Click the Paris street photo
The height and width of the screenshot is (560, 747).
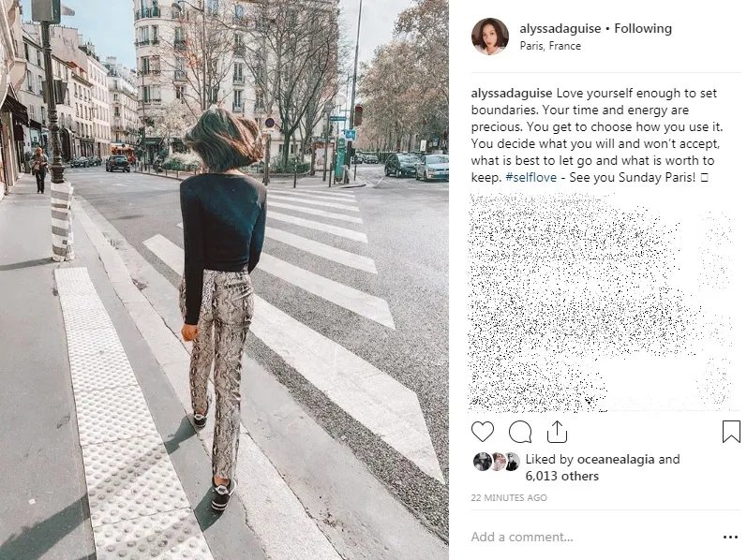(224, 280)
